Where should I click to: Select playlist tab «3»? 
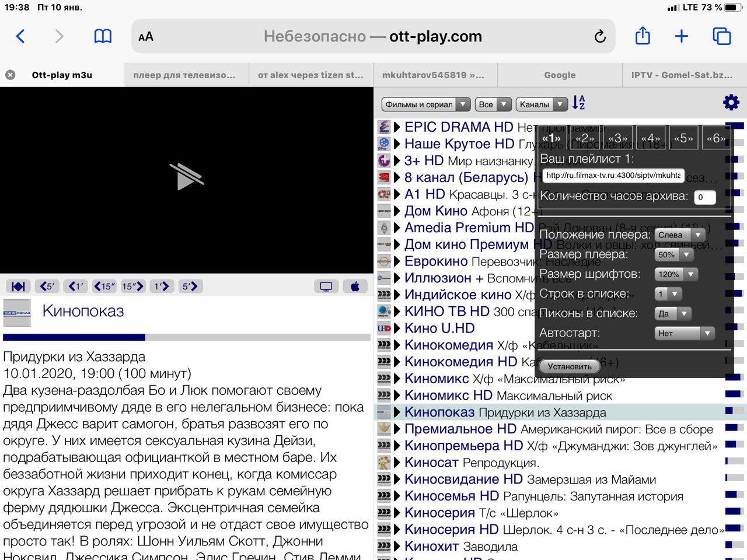pos(617,139)
